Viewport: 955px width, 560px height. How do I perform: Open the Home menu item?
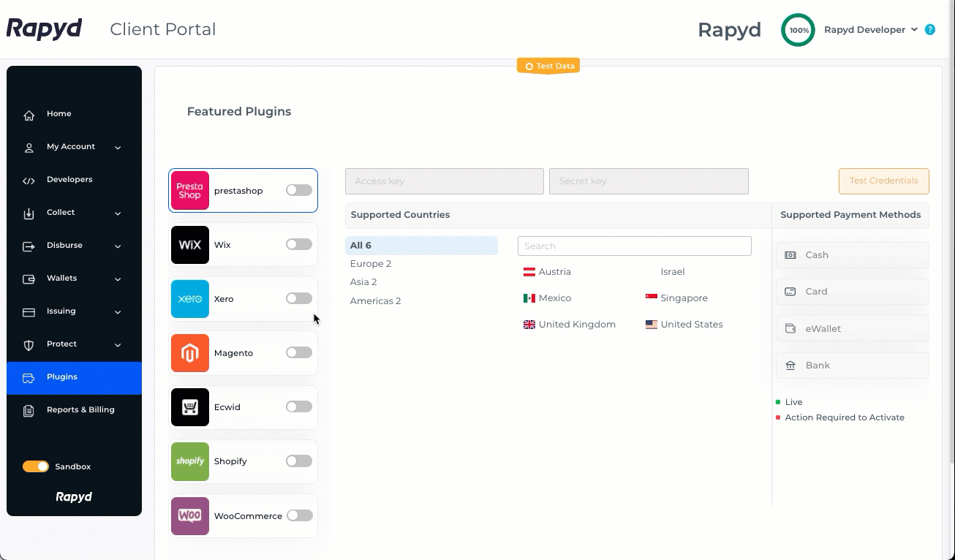(x=74, y=114)
